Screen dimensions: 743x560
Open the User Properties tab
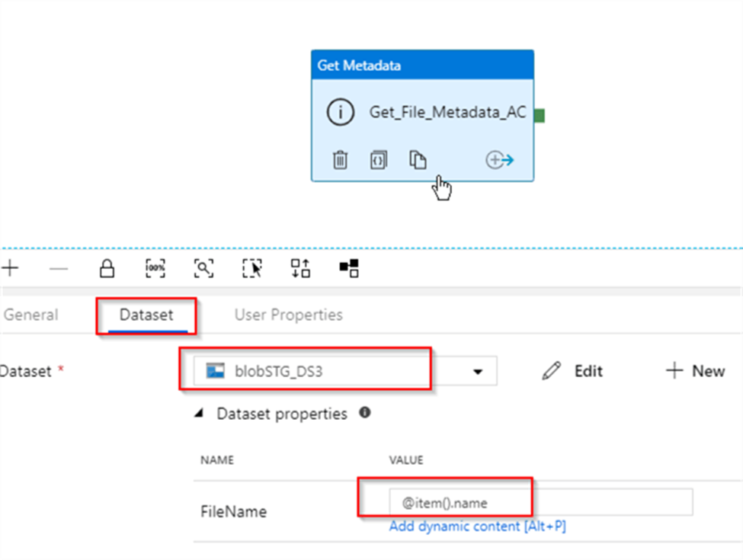coord(288,315)
